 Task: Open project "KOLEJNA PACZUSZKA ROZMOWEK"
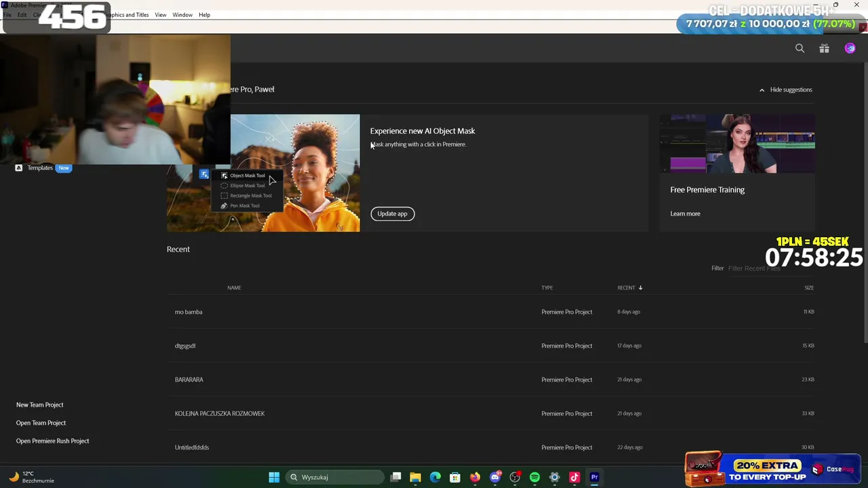click(x=220, y=413)
